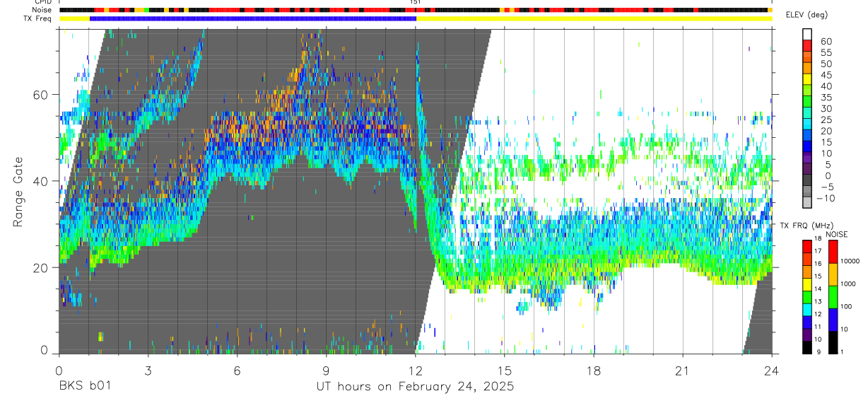Click the '55' value in ELEV legend
868x401 pixels.
[826, 52]
